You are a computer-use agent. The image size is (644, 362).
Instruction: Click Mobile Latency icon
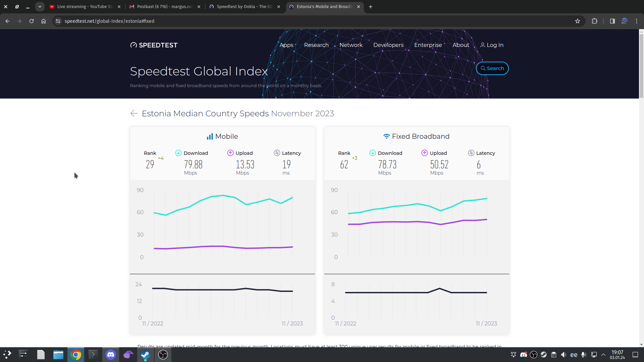pos(277,153)
